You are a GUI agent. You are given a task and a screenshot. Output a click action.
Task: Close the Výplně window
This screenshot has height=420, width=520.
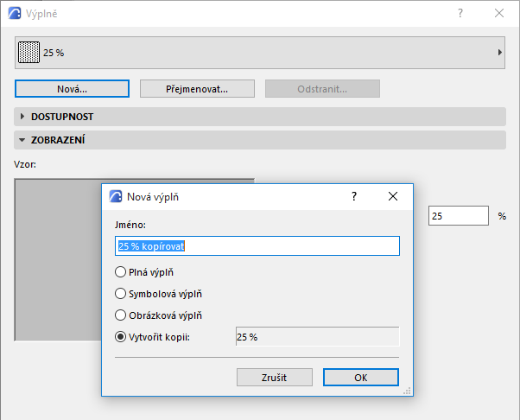click(499, 13)
